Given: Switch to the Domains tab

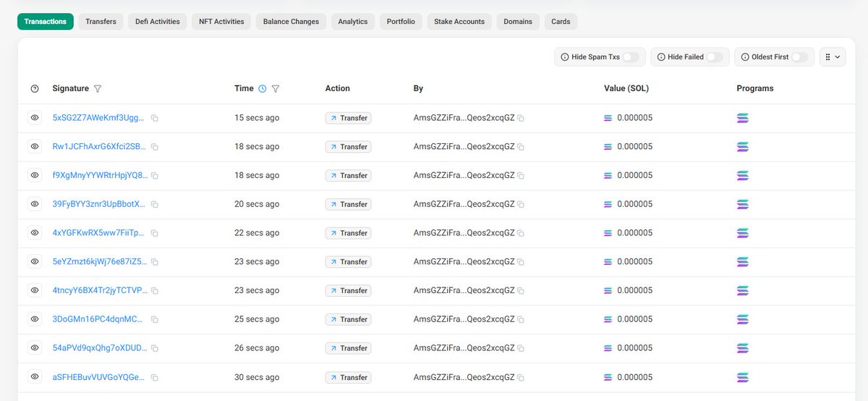Looking at the screenshot, I should [518, 22].
